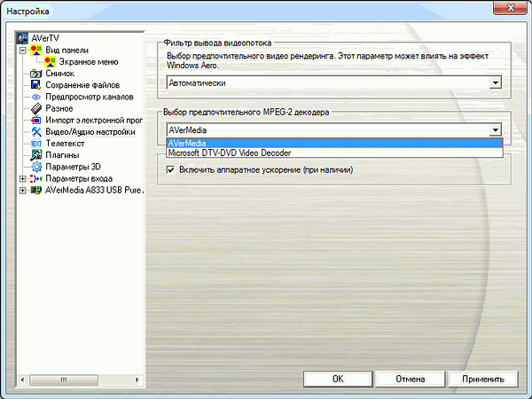This screenshot has height=399, width=532.
Task: Click the tree panel scroll-left arrow
Action: (x=22, y=379)
